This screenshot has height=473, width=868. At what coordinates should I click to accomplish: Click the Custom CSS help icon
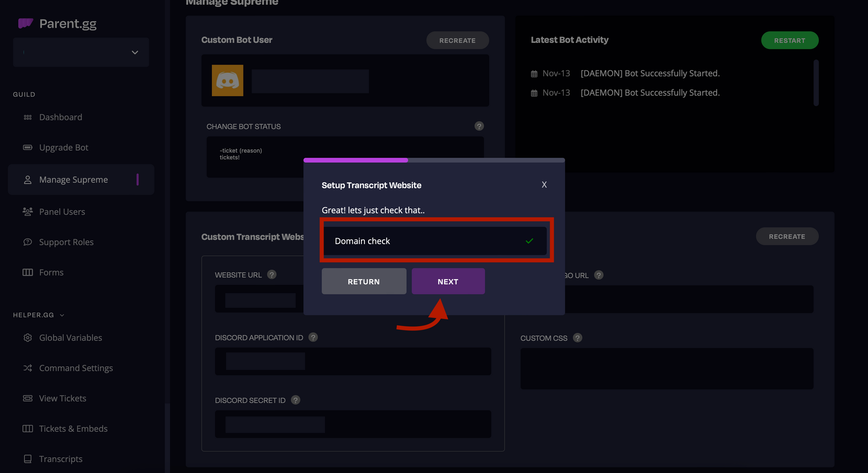coord(577,337)
